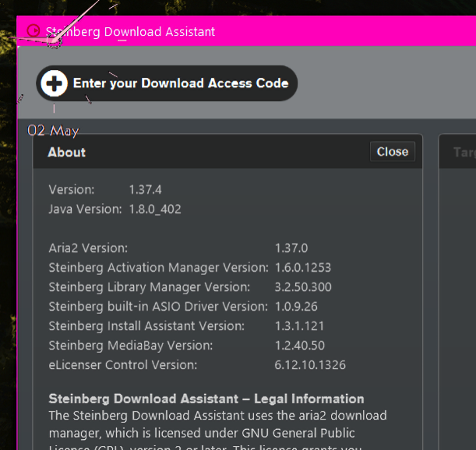476x450 pixels.
Task: Click the eLicenser Control Version label
Action: pyautogui.click(x=123, y=364)
